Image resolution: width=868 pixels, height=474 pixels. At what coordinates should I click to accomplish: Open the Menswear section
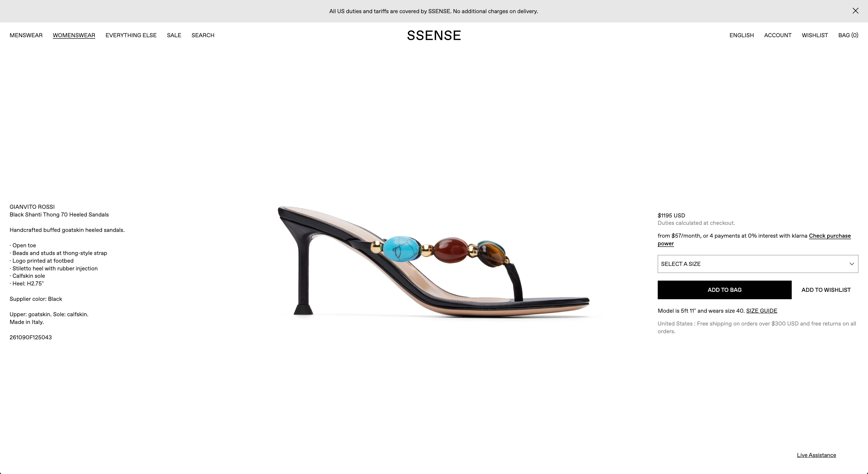pos(26,35)
